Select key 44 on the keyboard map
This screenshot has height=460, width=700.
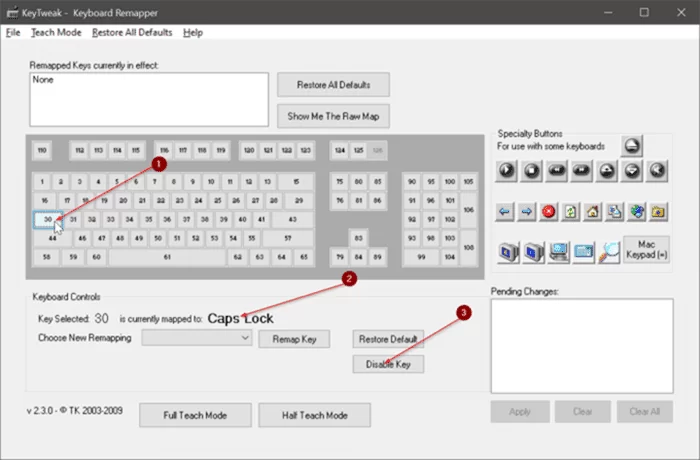[52, 238]
